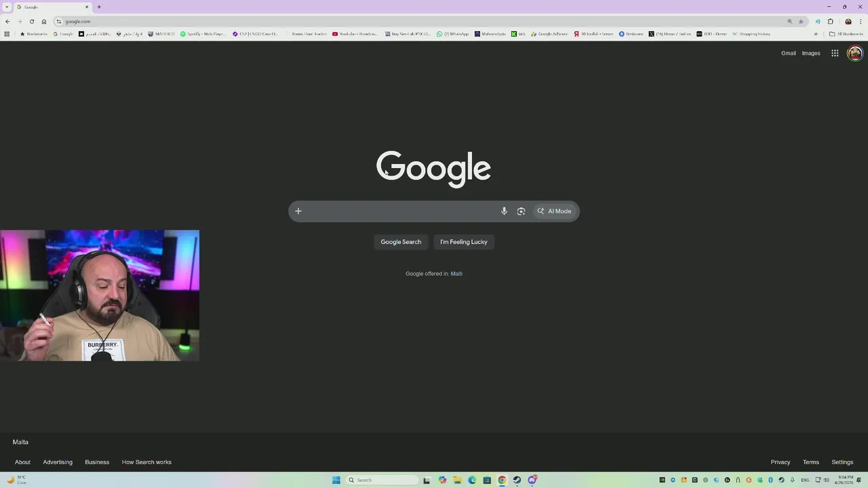Viewport: 868px width, 488px height.
Task: Open the Settings footer menu
Action: [x=842, y=462]
